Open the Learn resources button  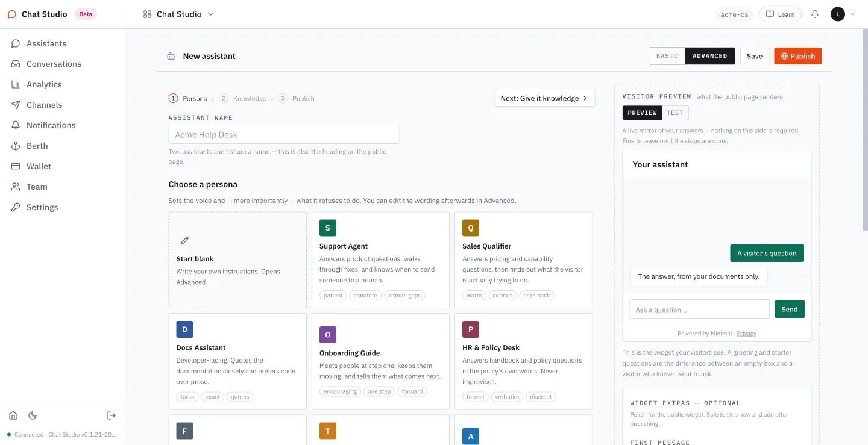click(780, 14)
